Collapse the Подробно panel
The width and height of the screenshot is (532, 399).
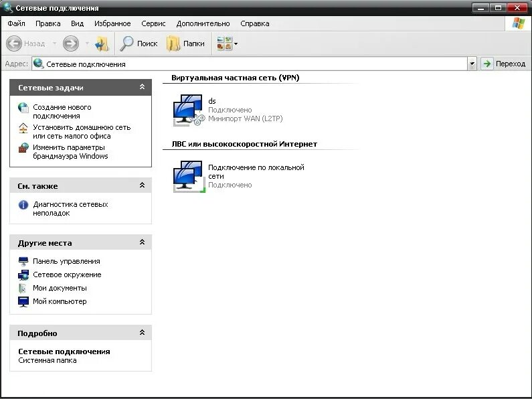click(142, 333)
